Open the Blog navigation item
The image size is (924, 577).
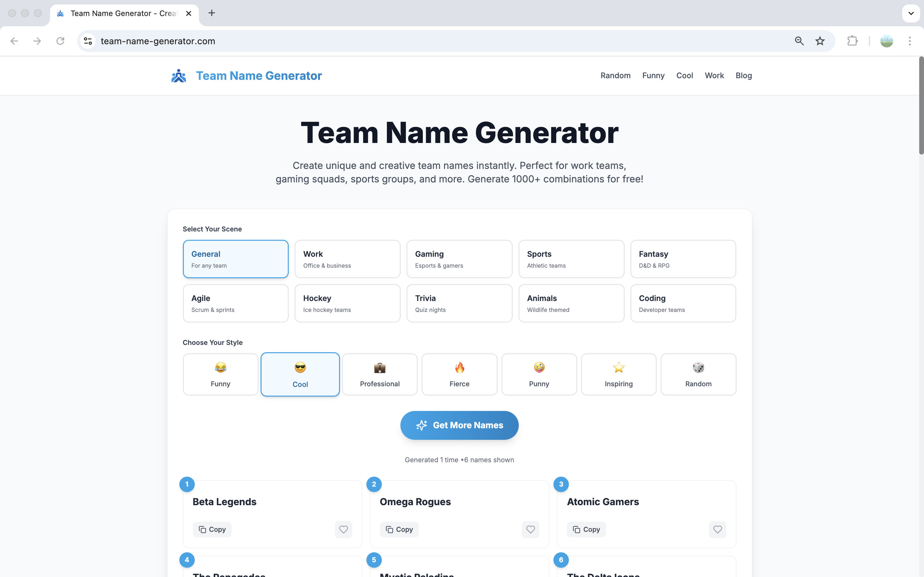tap(743, 76)
